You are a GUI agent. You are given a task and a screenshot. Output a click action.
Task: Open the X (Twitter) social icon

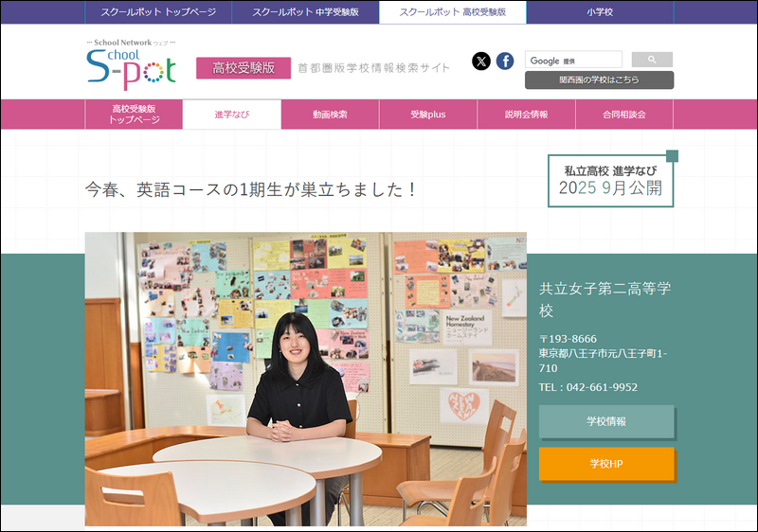[x=481, y=62]
